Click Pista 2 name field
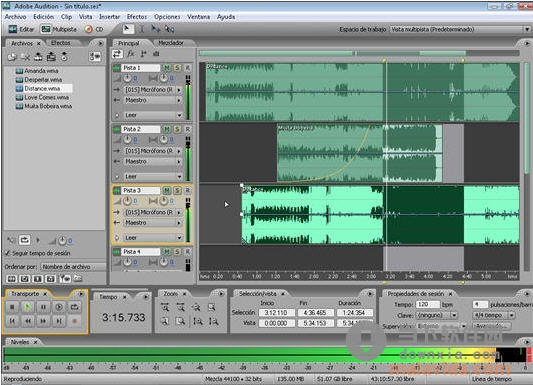This screenshot has height=385, width=533. (141, 129)
